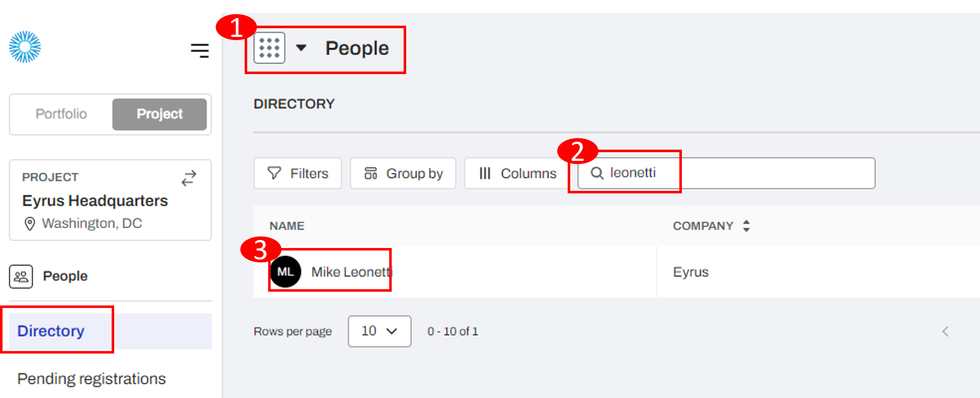
Task: Click the search magnifier icon
Action: [597, 172]
